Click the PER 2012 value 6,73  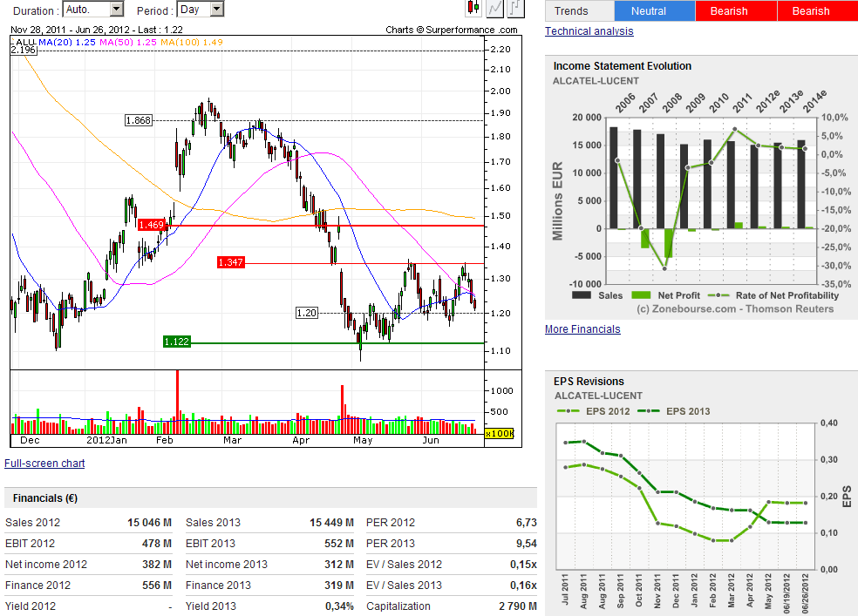527,523
